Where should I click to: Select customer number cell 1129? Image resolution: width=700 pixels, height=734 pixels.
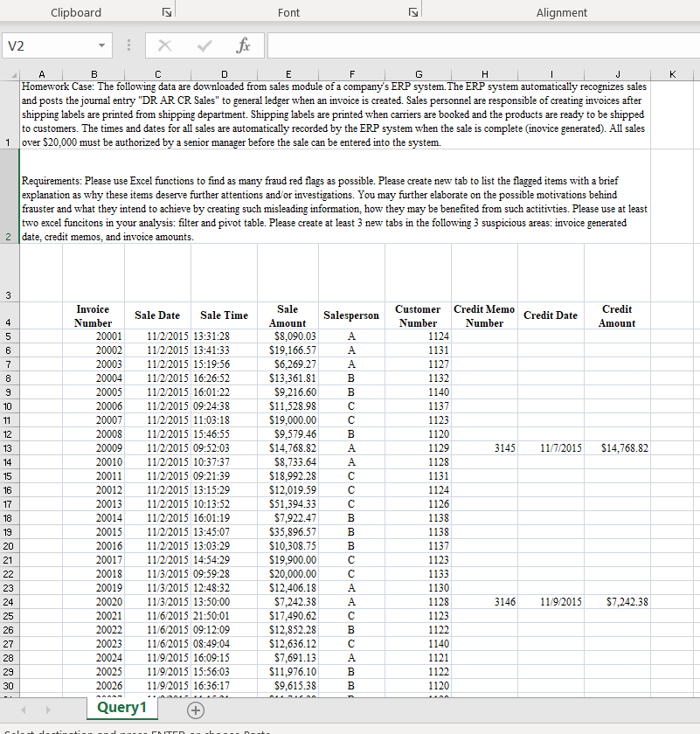click(418, 448)
